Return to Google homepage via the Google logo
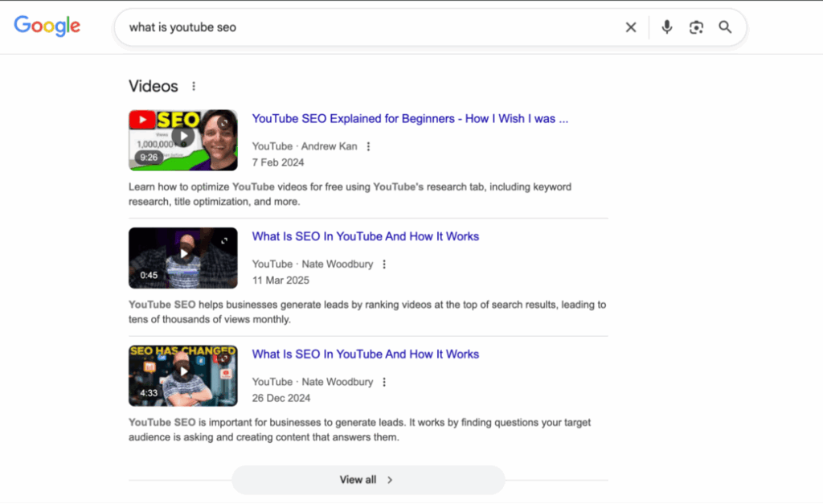This screenshot has width=823, height=504. (x=47, y=26)
